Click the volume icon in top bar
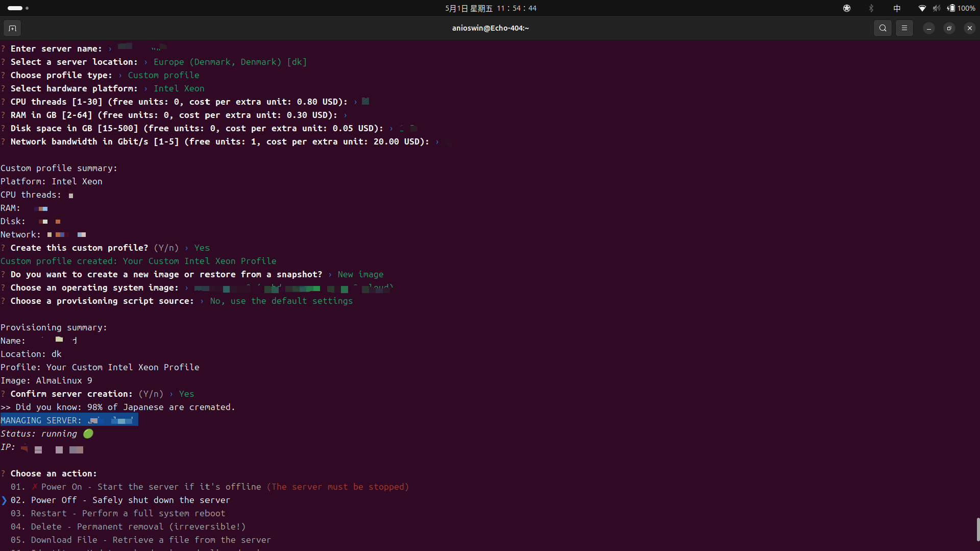This screenshot has height=551, width=980. (936, 8)
